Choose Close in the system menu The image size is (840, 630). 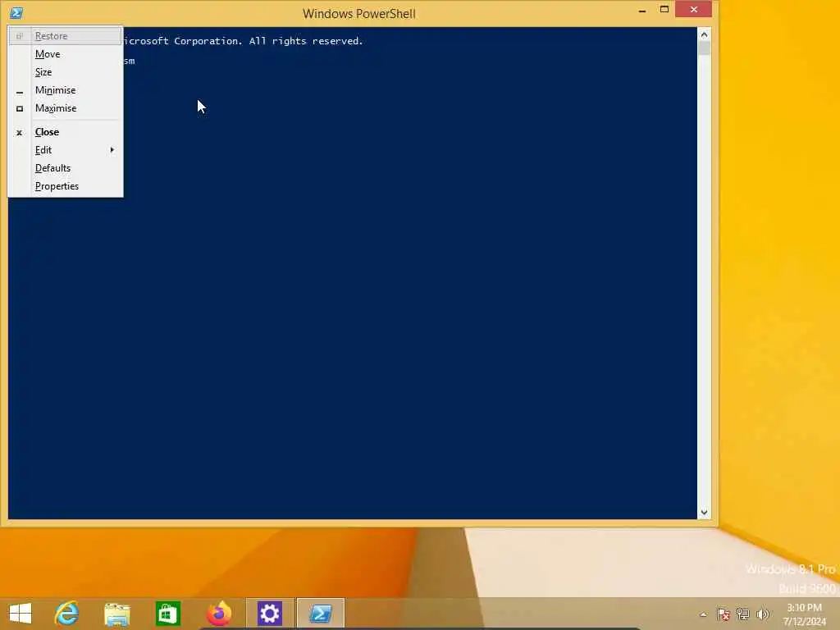pyautogui.click(x=66, y=132)
